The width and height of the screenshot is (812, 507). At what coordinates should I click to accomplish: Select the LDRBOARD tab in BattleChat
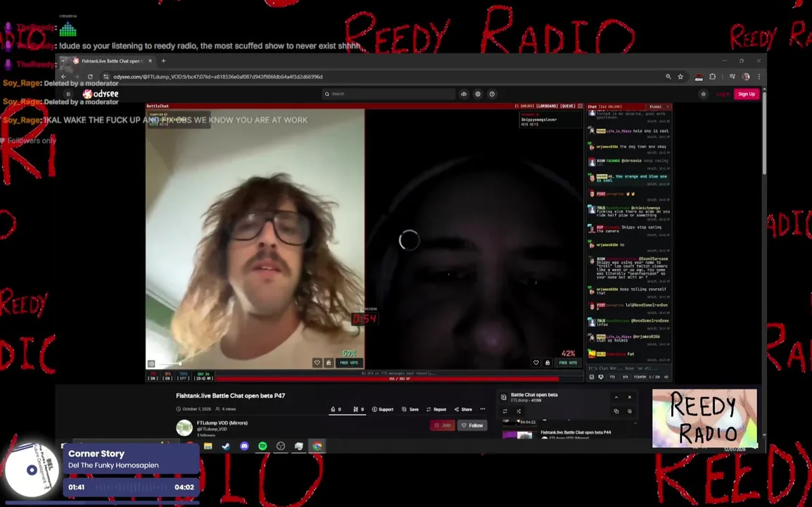(x=546, y=106)
